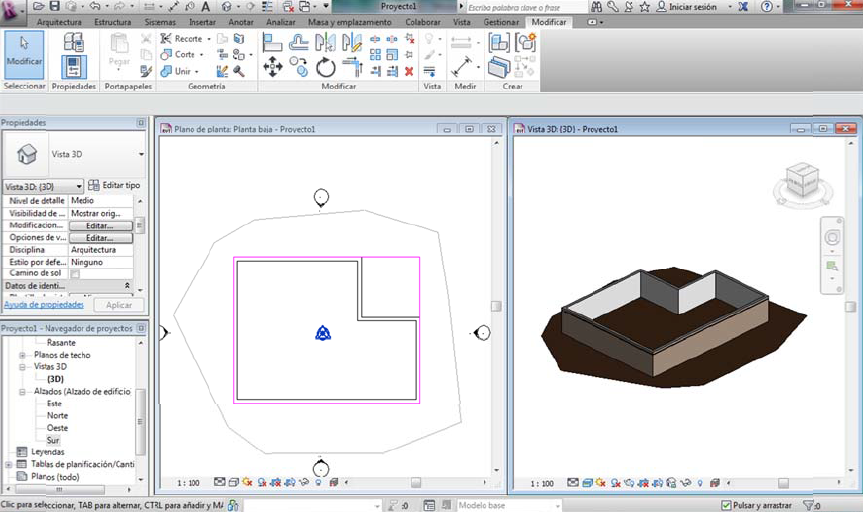The image size is (863, 512).
Task: Select the Measure between points tool
Action: (462, 67)
